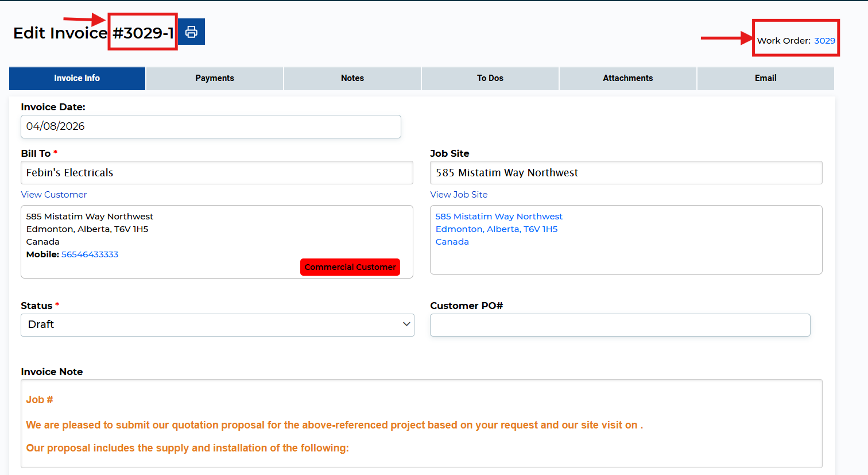Select the Invoice Info tab
Viewport: 868px width, 475px height.
pyautogui.click(x=77, y=78)
